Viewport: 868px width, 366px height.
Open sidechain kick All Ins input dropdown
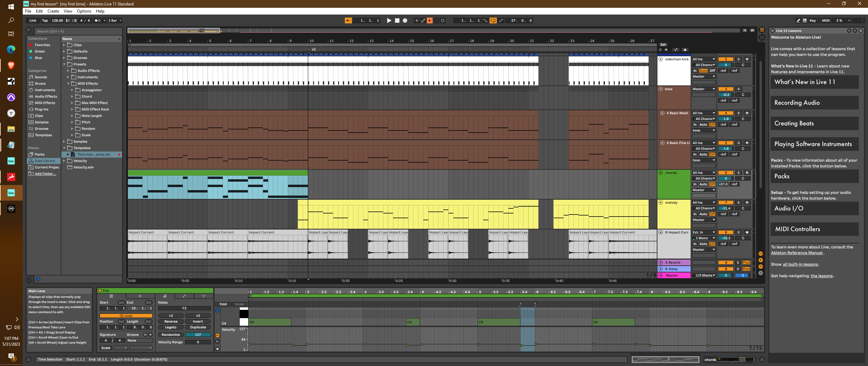(x=704, y=59)
